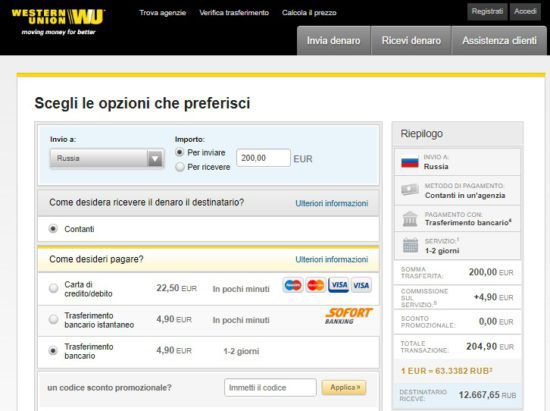Click the bank building icon in summary

pyautogui.click(x=410, y=219)
